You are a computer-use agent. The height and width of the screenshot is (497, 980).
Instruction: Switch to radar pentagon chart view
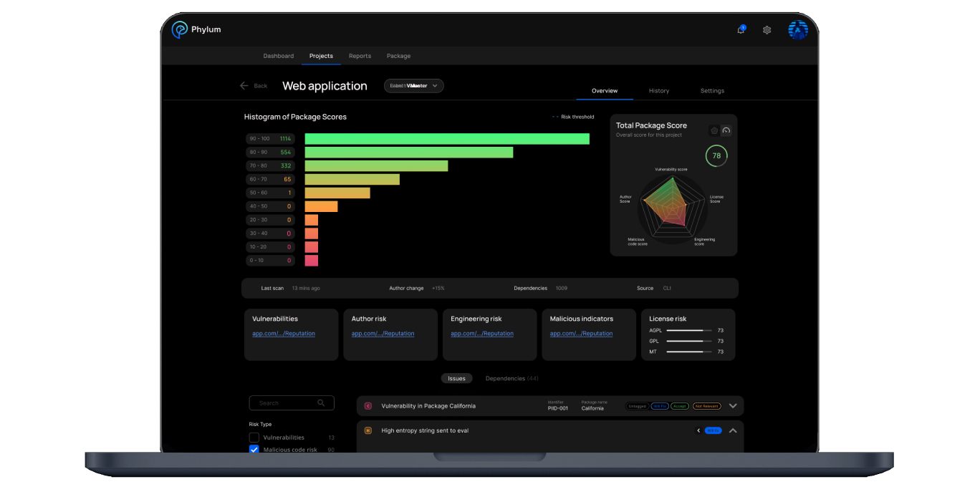point(714,130)
